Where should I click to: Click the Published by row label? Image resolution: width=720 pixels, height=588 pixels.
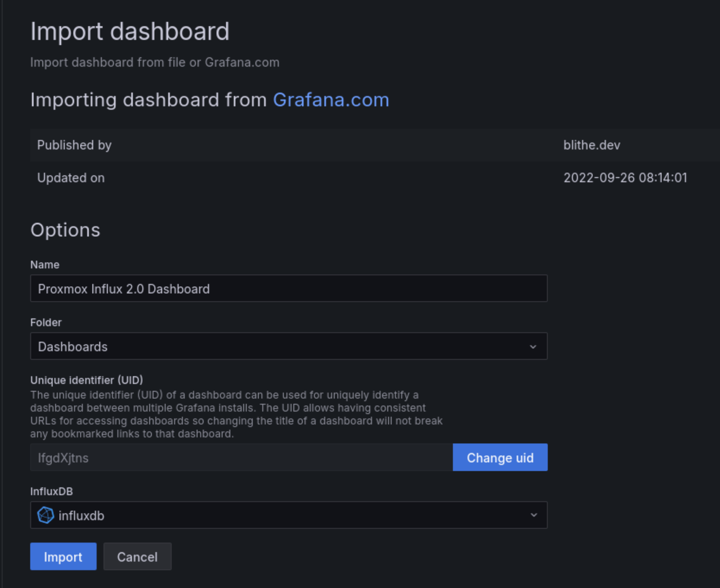pyautogui.click(x=74, y=145)
